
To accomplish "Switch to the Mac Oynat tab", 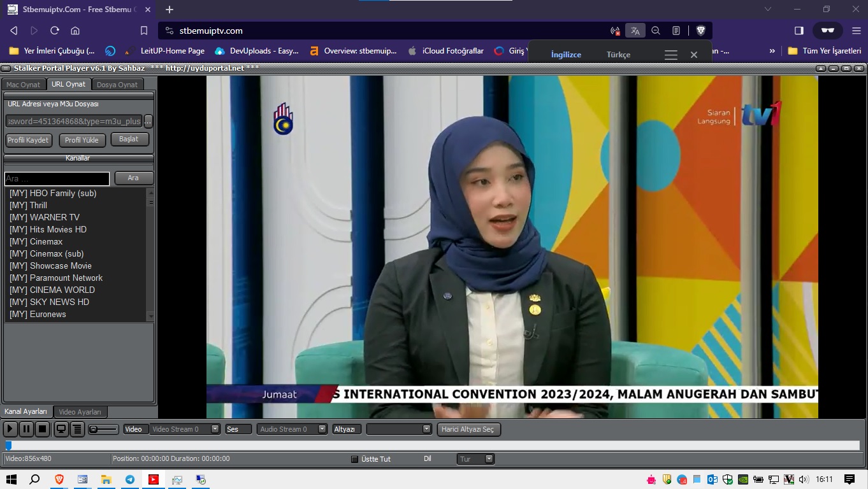I will [x=23, y=85].
